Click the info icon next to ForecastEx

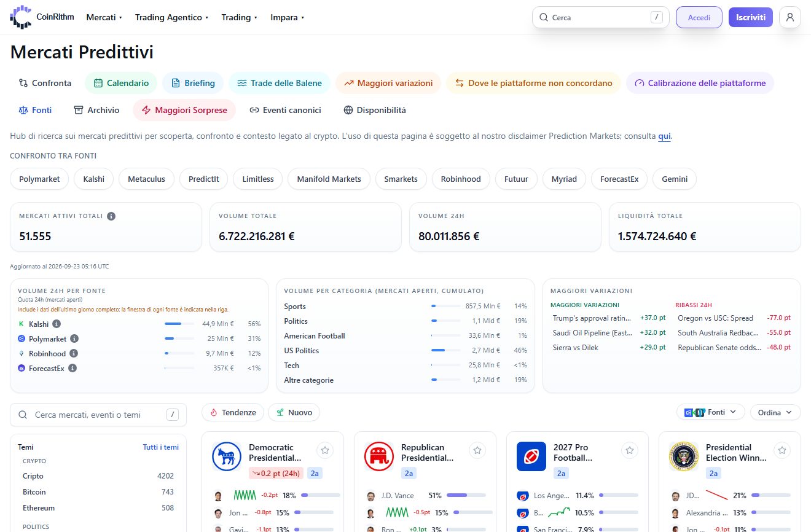click(72, 368)
